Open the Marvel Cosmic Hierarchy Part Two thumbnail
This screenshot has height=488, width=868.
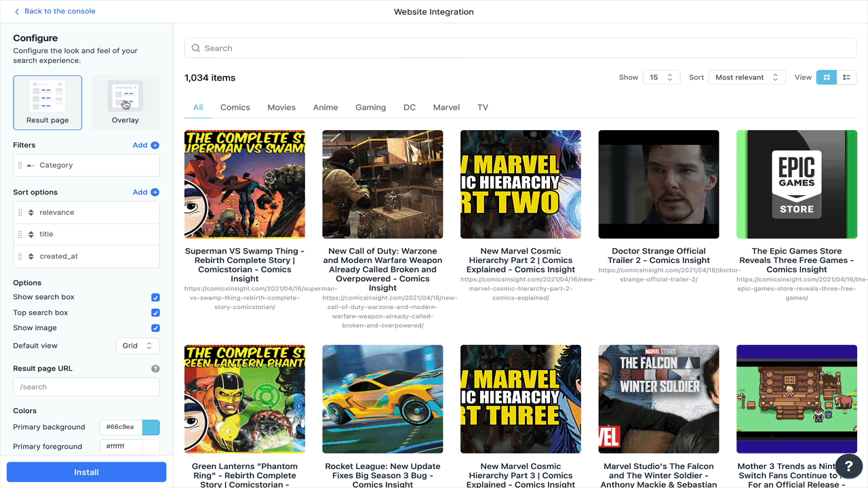click(521, 184)
